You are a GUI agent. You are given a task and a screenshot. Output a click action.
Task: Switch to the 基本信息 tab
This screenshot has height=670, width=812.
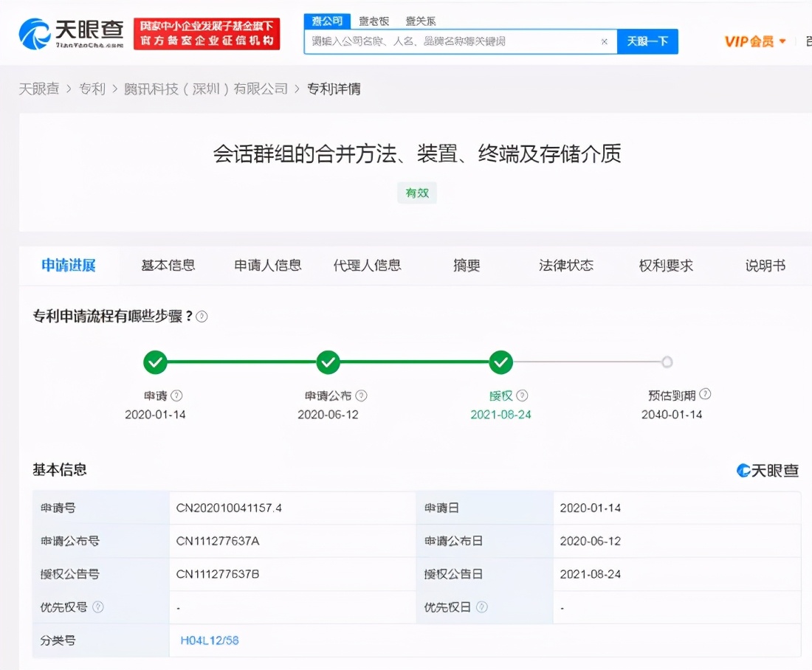[x=168, y=266]
